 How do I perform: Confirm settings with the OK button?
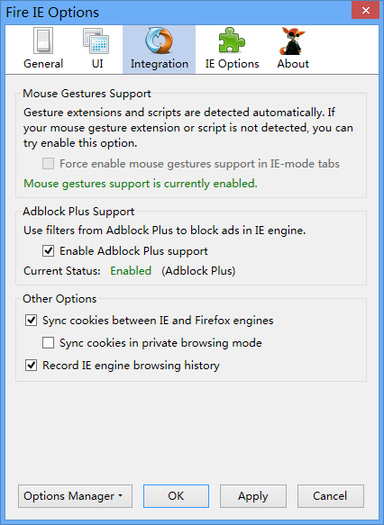176,496
